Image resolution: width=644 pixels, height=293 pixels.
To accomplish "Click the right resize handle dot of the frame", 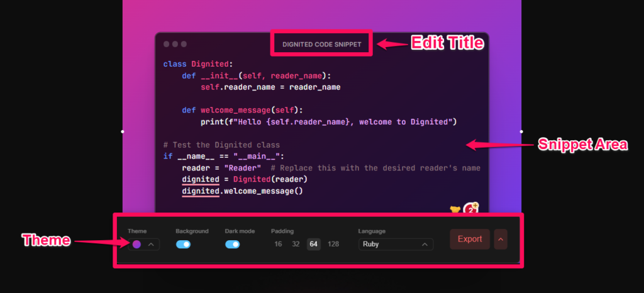I will click(521, 132).
